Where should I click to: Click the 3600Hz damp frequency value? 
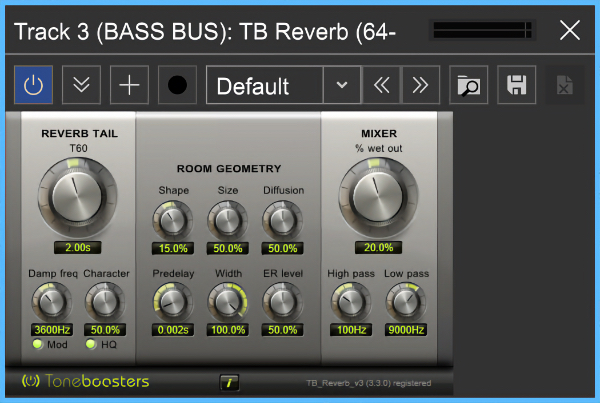click(52, 330)
